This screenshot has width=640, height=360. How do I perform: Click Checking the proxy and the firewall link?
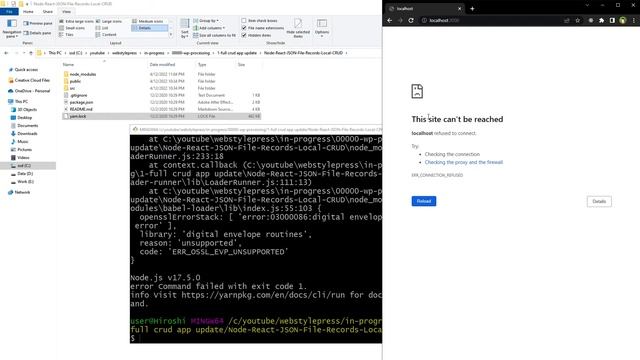(464, 162)
